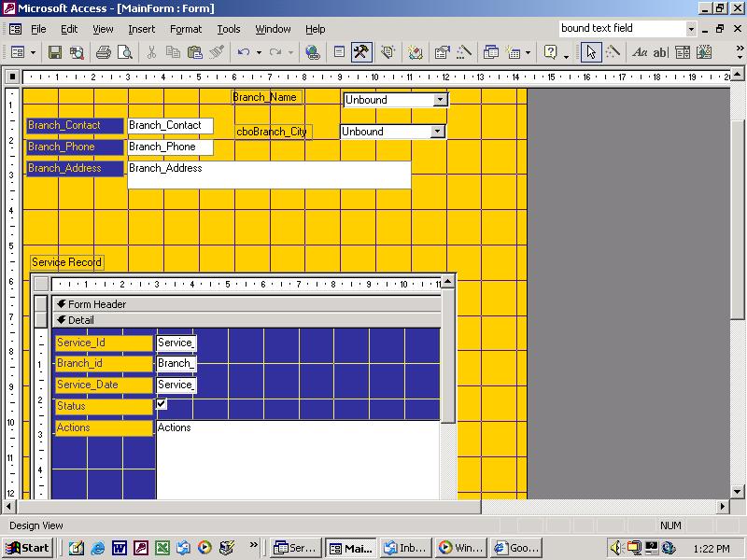Open Print Preview from the toolbar

coord(125,52)
